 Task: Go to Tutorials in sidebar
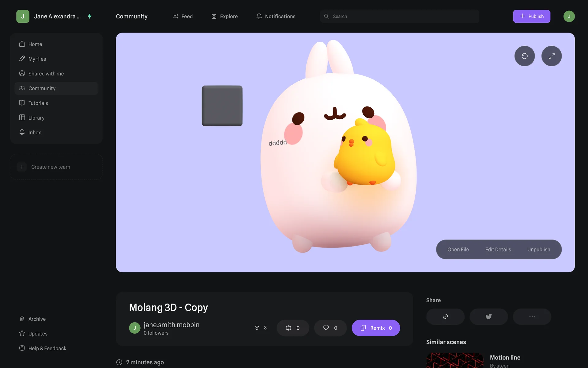38,103
